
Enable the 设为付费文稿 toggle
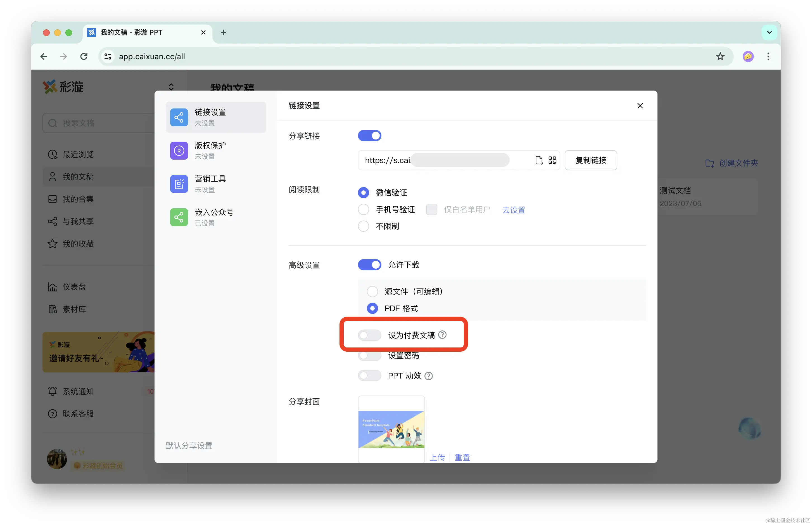(369, 335)
